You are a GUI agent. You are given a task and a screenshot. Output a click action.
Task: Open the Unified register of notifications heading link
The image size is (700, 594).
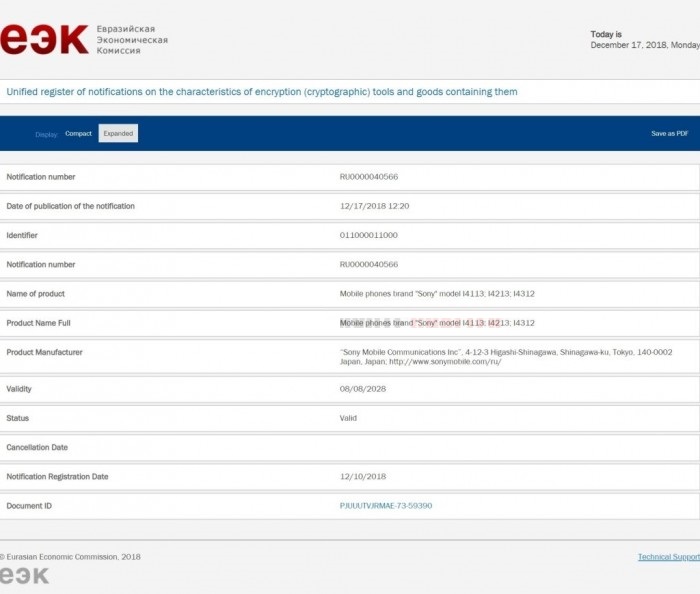[x=262, y=92]
